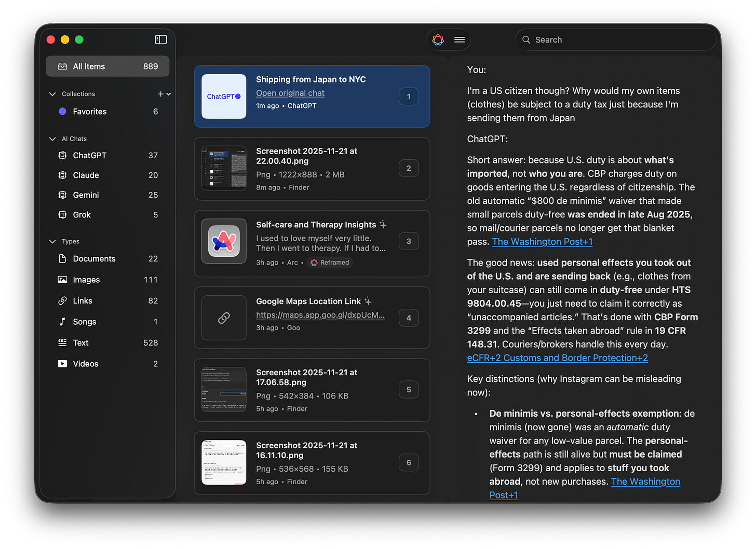Click sparkle icon next to Self-care and Therapy Insights
The width and height of the screenshot is (756, 549).
click(383, 224)
